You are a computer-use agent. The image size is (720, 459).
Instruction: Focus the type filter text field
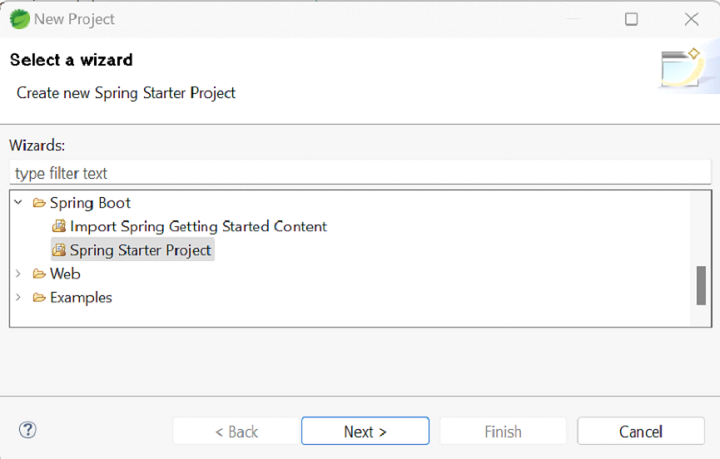click(360, 174)
